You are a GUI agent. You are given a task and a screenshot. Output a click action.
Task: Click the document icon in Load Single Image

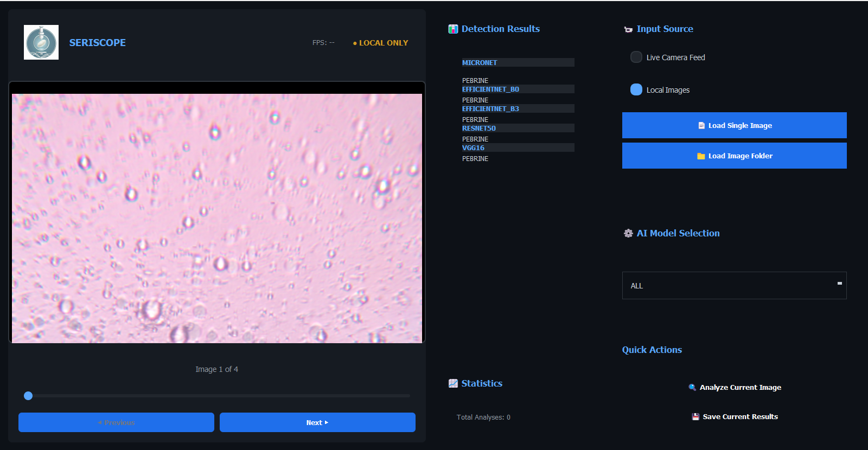coord(701,125)
